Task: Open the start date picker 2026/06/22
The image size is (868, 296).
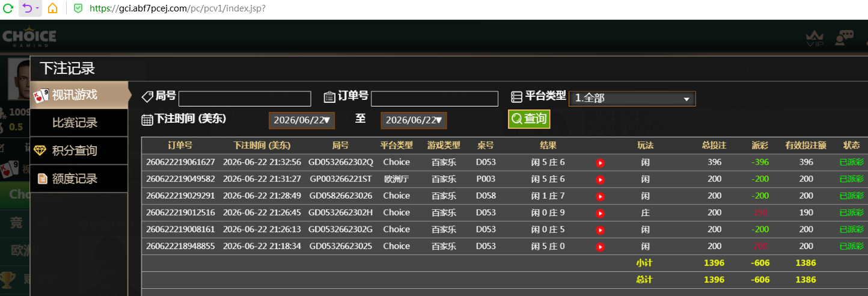Action: point(301,120)
